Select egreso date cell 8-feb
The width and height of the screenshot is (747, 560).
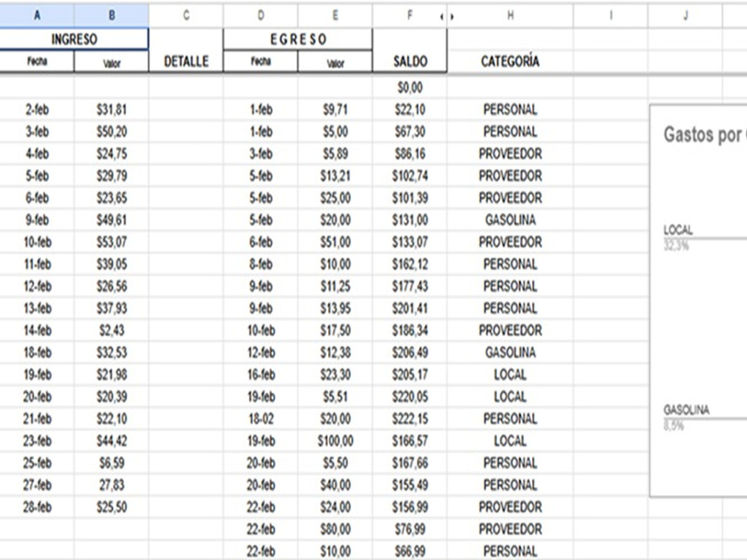click(x=261, y=264)
